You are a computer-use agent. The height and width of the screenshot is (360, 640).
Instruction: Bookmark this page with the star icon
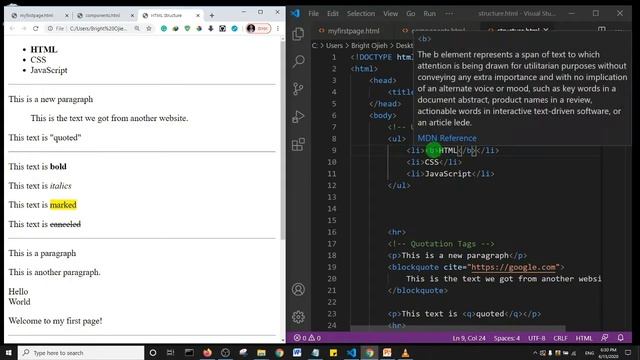pos(149,28)
